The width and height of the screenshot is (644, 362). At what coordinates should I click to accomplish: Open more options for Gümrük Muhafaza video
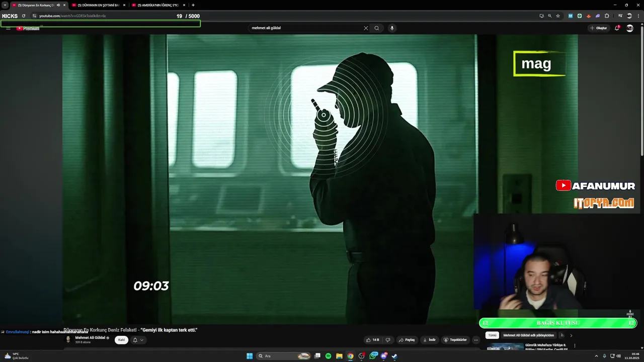coord(575,346)
